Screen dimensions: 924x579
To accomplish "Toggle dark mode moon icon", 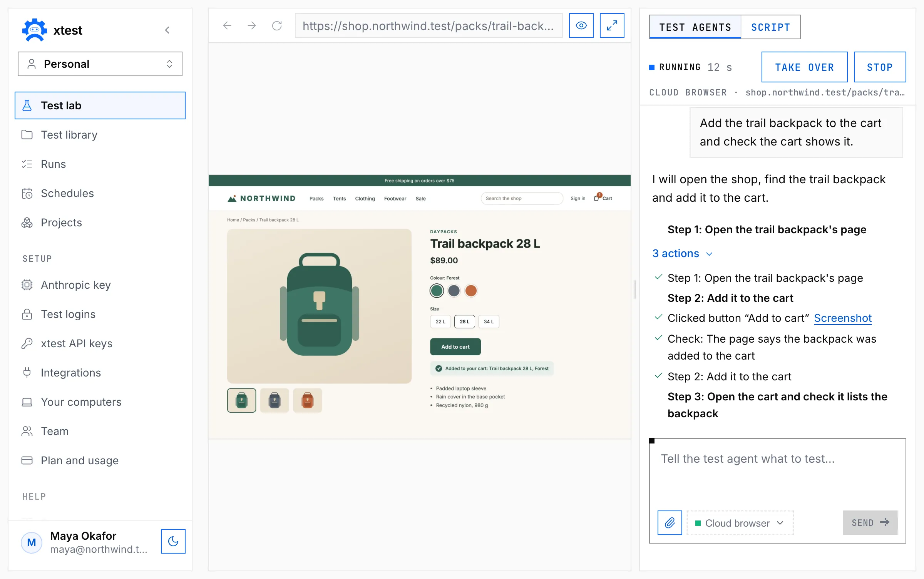I will click(x=173, y=541).
